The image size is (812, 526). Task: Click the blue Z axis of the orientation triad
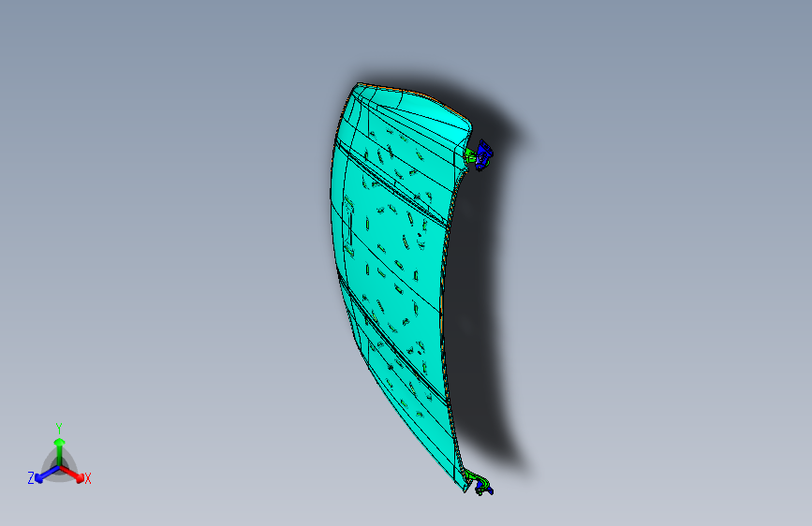[x=47, y=474]
